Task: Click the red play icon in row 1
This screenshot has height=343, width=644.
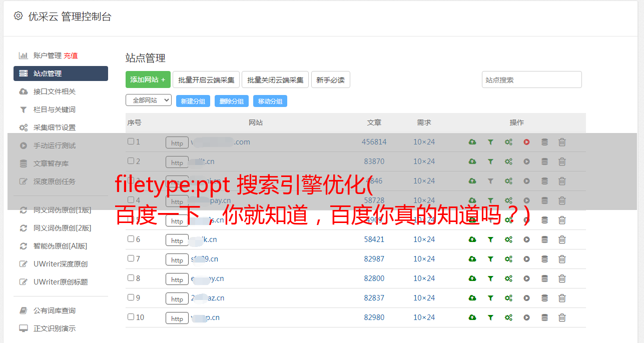Action: coord(526,142)
